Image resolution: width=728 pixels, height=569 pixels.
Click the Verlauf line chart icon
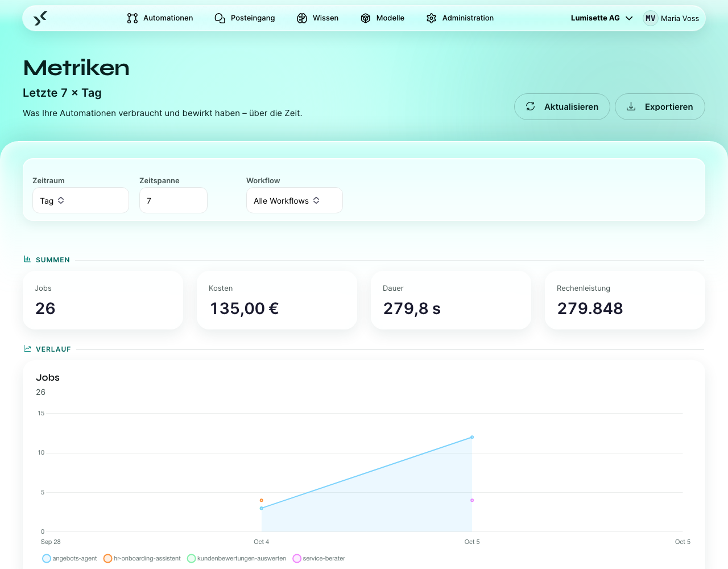(x=27, y=349)
